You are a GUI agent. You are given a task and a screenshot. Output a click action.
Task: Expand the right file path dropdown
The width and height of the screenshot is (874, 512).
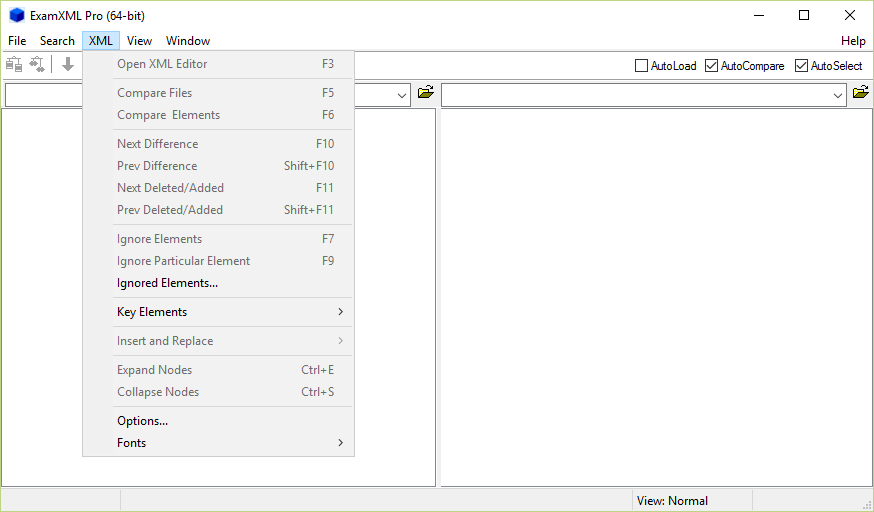(x=837, y=96)
